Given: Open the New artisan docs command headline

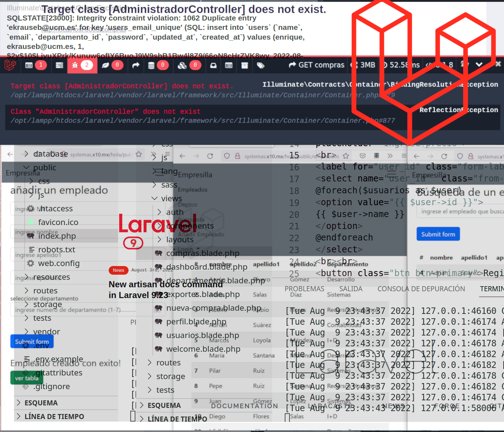Looking at the screenshot, I should [166, 289].
